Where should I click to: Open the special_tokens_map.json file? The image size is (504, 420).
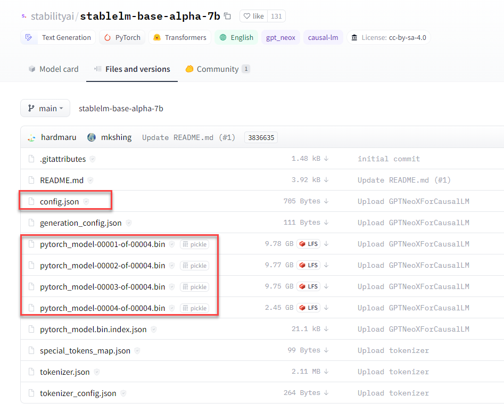coord(85,351)
